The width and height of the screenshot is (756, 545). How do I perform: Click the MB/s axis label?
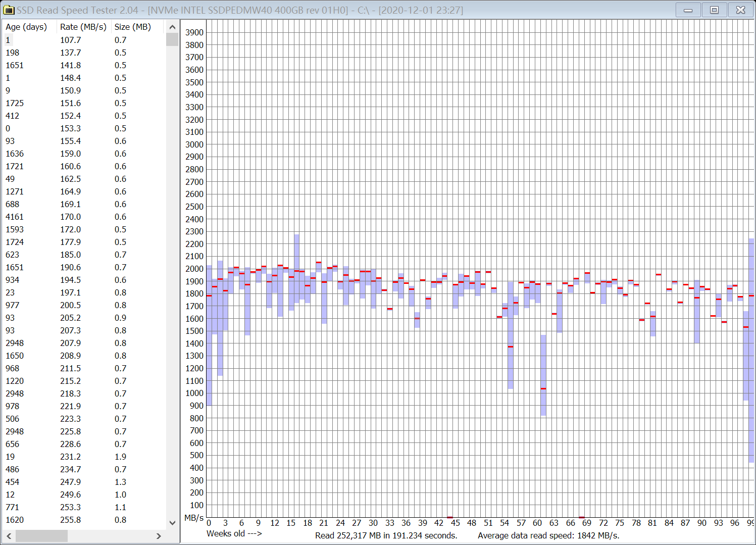[x=194, y=518]
